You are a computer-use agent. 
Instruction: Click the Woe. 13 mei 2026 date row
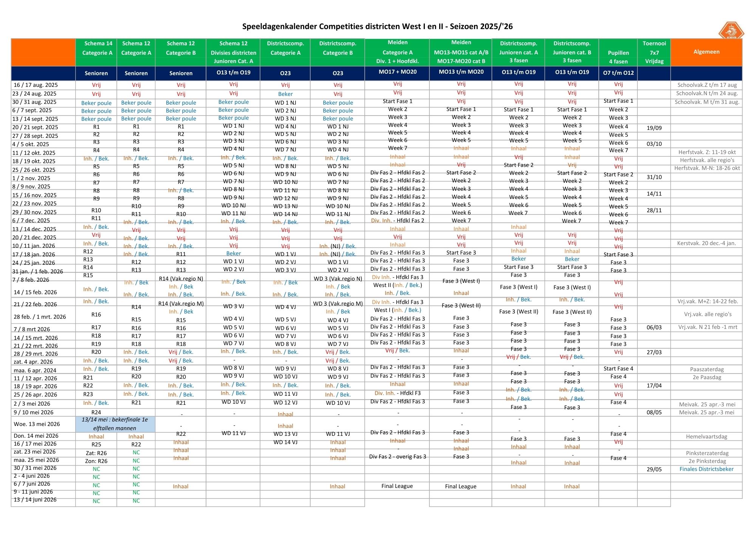[x=37, y=424]
